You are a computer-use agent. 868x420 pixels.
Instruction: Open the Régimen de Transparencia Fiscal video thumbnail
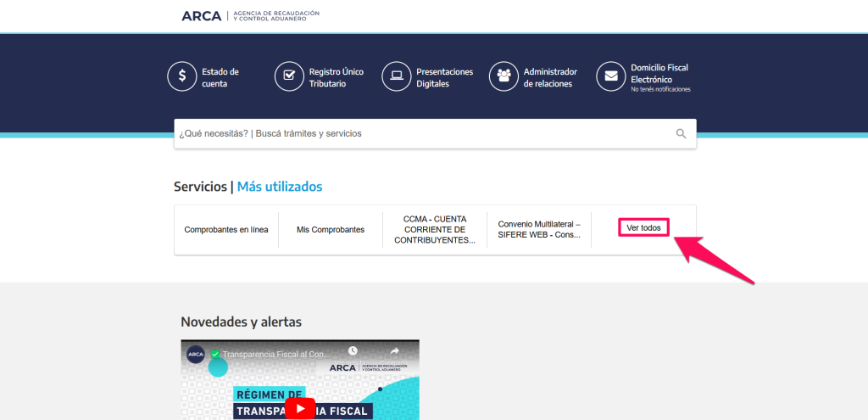pos(300,379)
